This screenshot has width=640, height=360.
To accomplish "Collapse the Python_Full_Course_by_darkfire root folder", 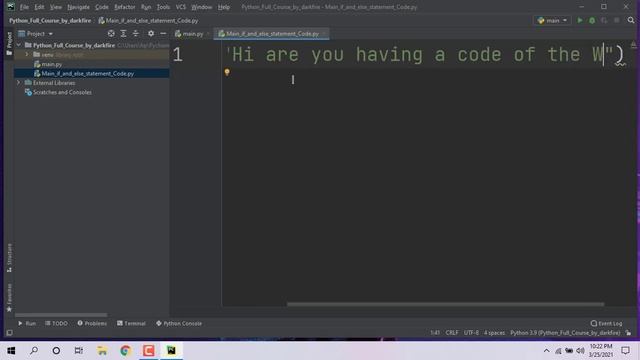I will [19, 45].
